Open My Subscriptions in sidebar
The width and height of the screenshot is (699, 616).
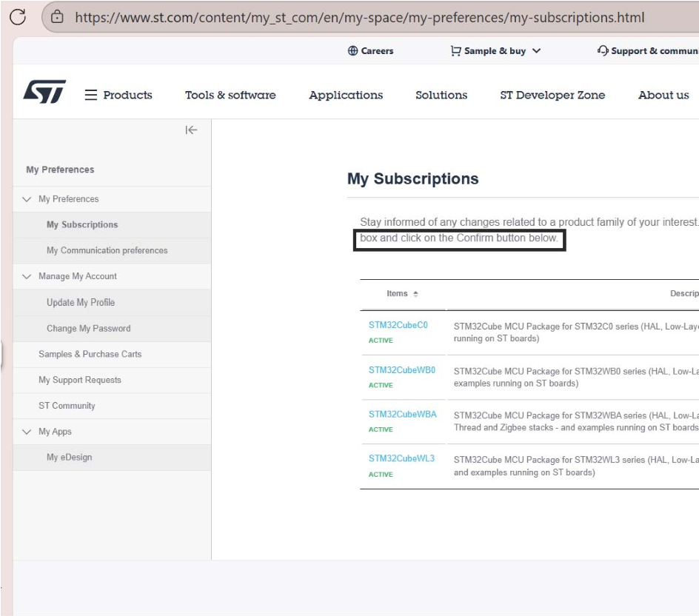tap(82, 224)
